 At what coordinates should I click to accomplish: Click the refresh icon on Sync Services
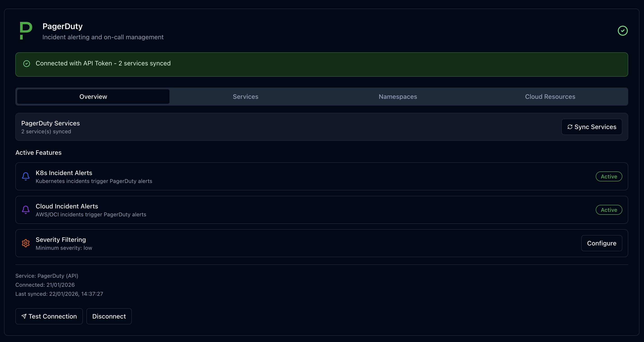571,127
